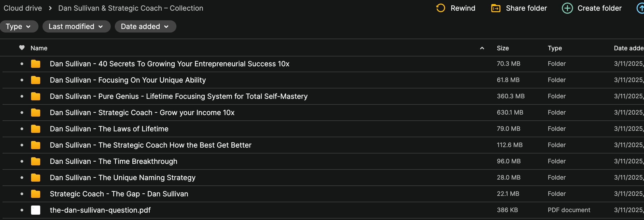Viewport: 644px width, 220px height.
Task: Open the Type filter dropdown
Action: pos(18,26)
